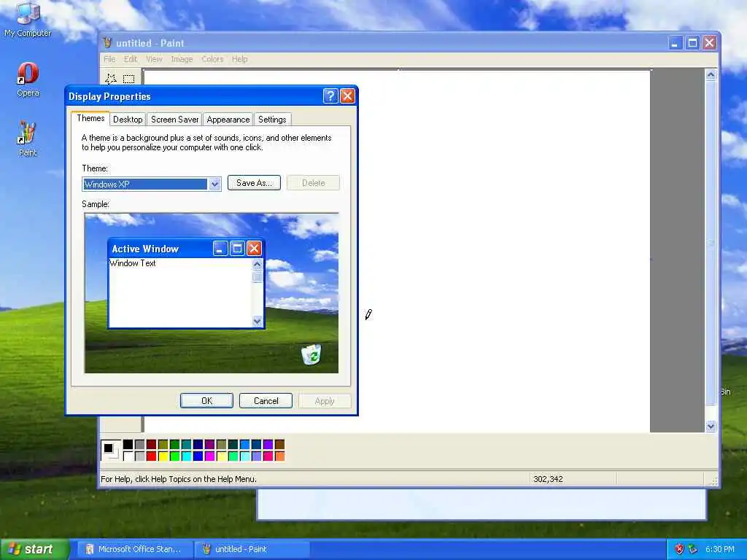Viewport: 747px width, 560px height.
Task: Open Paint's Colors menu
Action: click(212, 59)
